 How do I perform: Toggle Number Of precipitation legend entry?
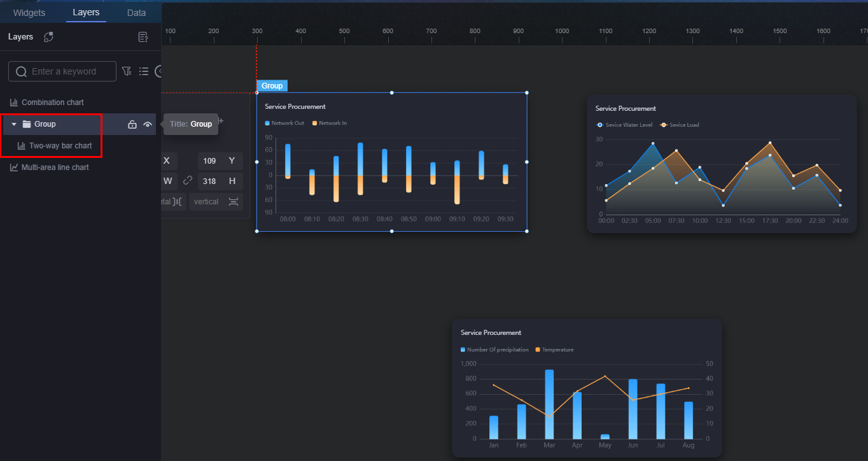(494, 350)
